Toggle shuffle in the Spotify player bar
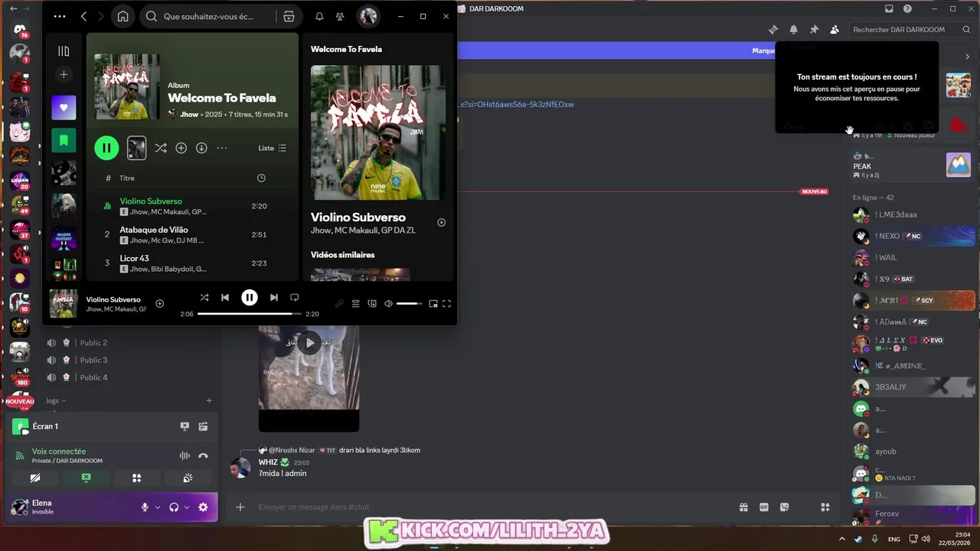 pyautogui.click(x=204, y=297)
